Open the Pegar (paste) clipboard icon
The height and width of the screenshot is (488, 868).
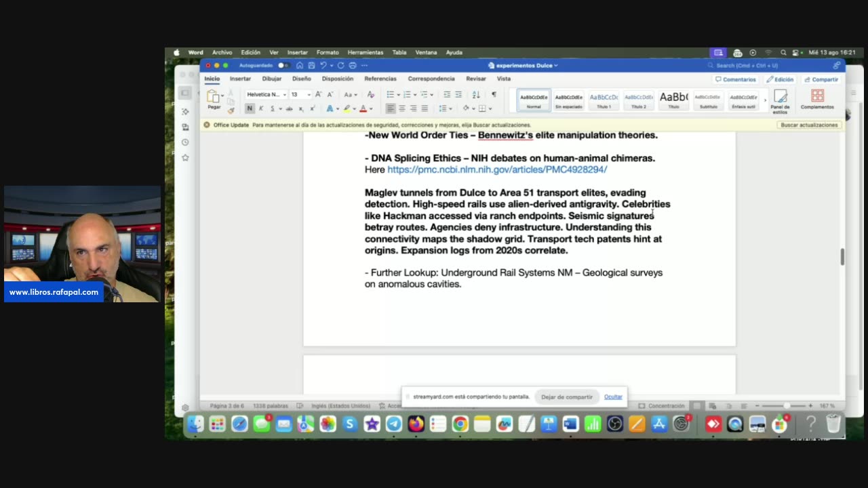213,96
